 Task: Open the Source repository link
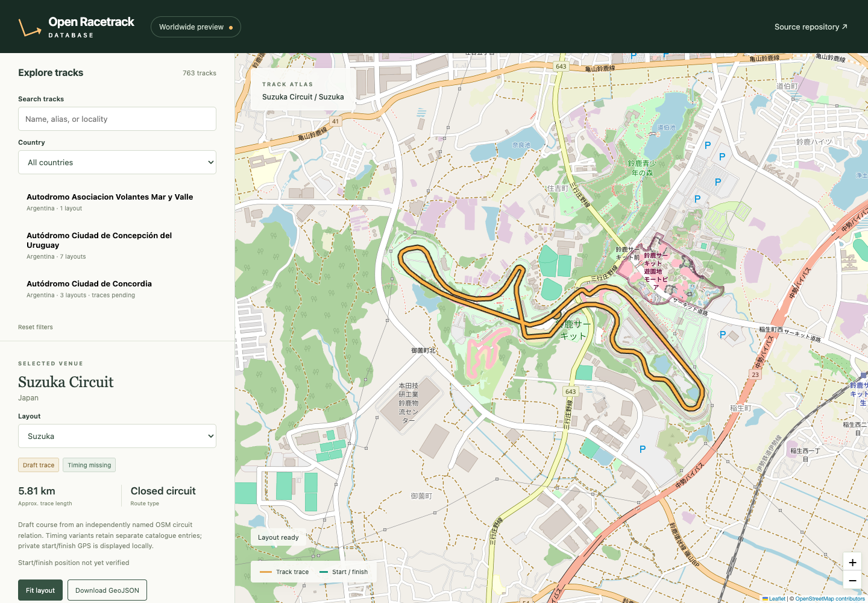point(811,27)
